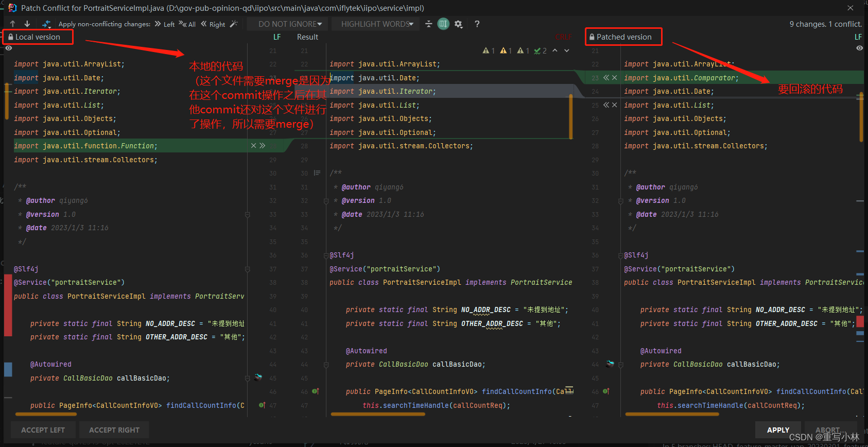Viewport: 868px width, 447px height.
Task: Toggle eye icon under right LF label
Action: click(x=859, y=48)
